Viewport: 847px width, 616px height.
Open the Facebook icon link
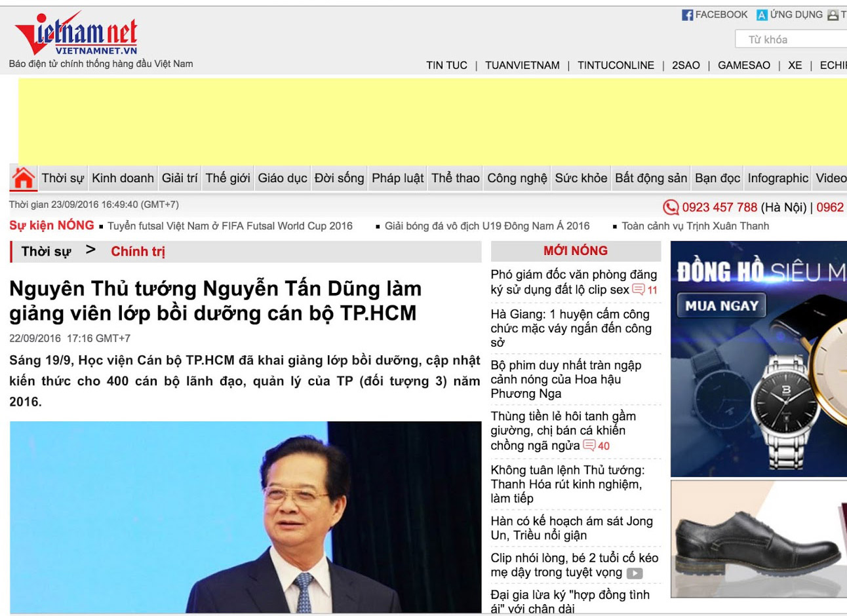pos(687,15)
